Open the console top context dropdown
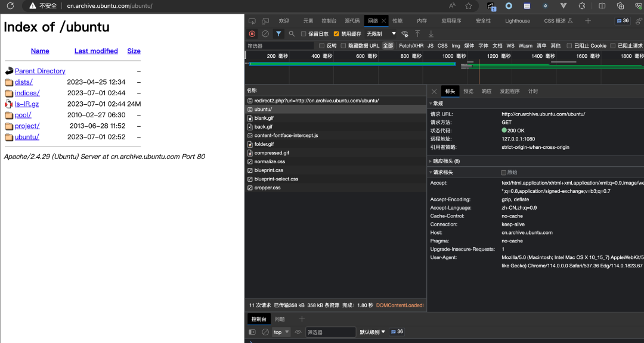This screenshot has width=644, height=343. tap(281, 332)
